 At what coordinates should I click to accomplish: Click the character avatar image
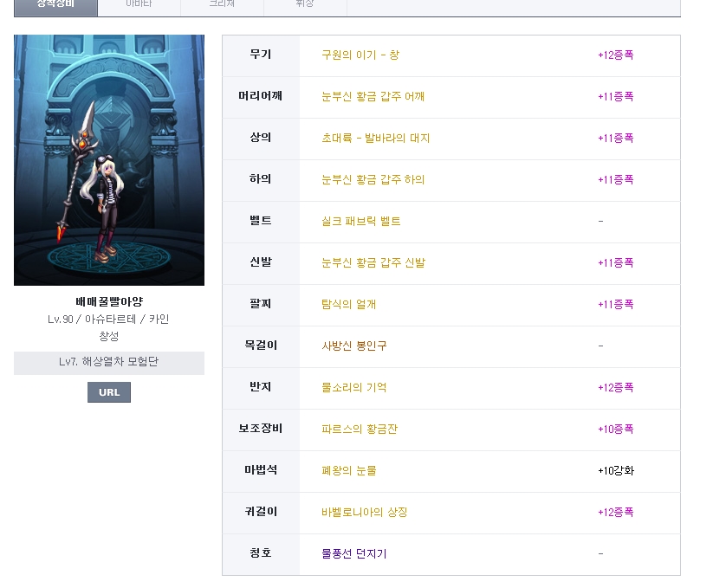click(109, 160)
